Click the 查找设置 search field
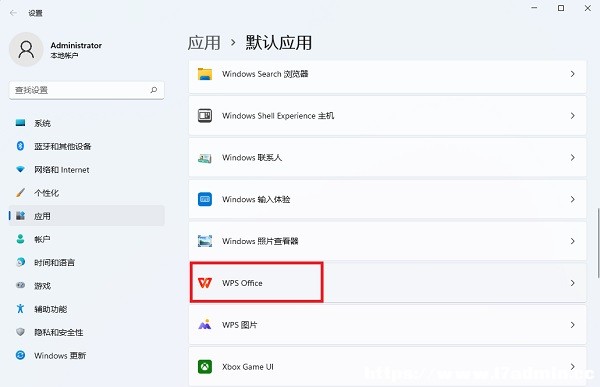Viewport: 600px width, 387px height. pyautogui.click(x=86, y=90)
